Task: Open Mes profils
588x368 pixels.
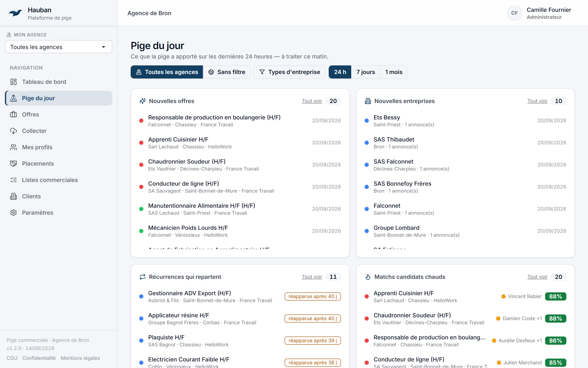Action: (x=59, y=147)
